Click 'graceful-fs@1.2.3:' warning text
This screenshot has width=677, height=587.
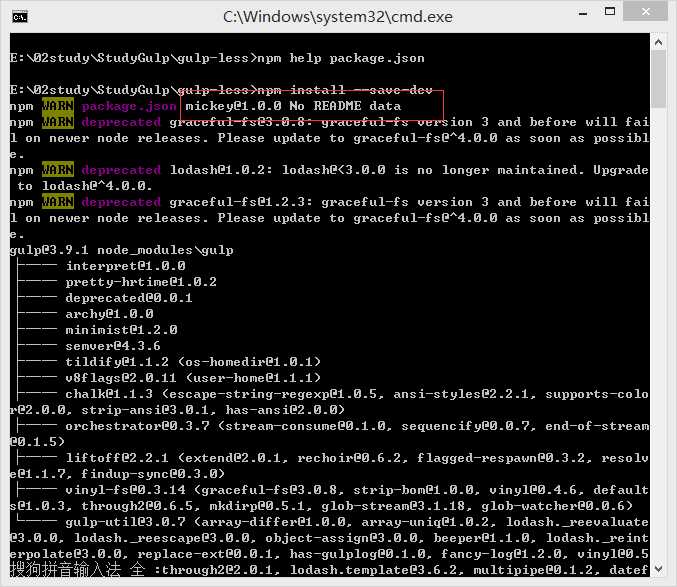coord(240,202)
